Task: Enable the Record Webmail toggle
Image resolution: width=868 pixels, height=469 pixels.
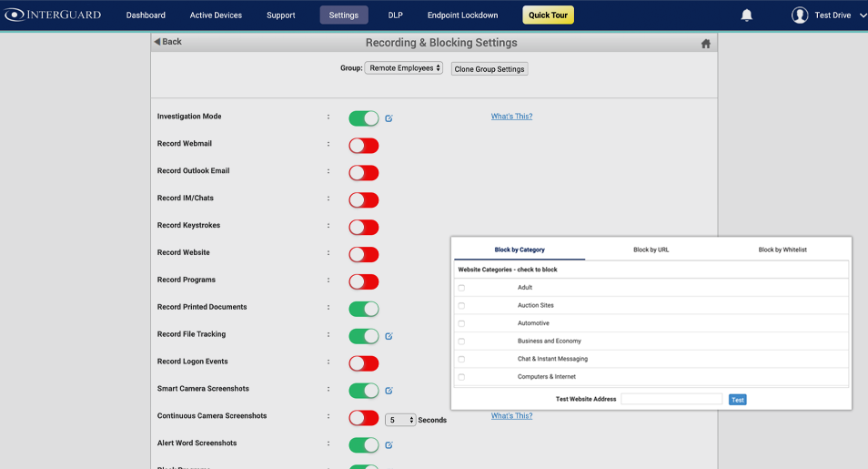Action: (x=363, y=146)
